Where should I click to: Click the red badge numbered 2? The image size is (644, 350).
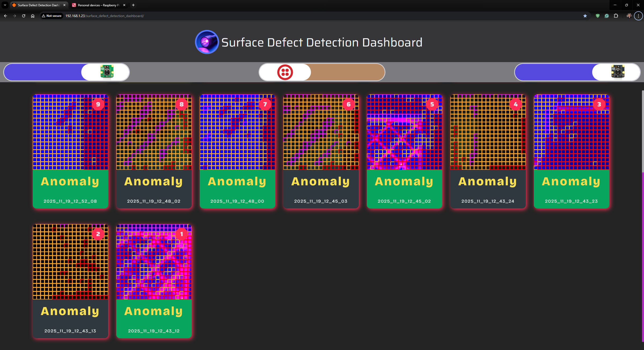point(98,234)
